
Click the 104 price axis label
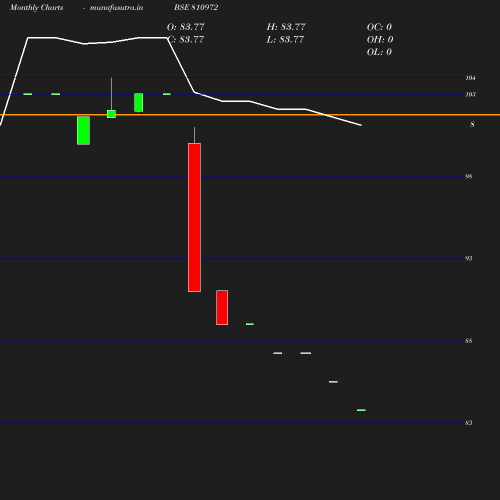click(470, 78)
